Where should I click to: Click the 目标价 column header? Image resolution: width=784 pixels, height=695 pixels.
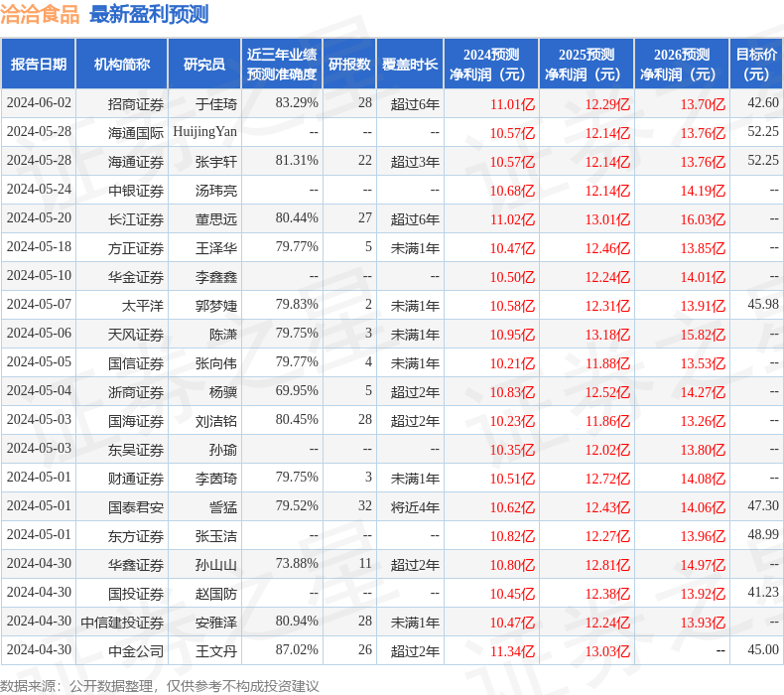(x=757, y=65)
